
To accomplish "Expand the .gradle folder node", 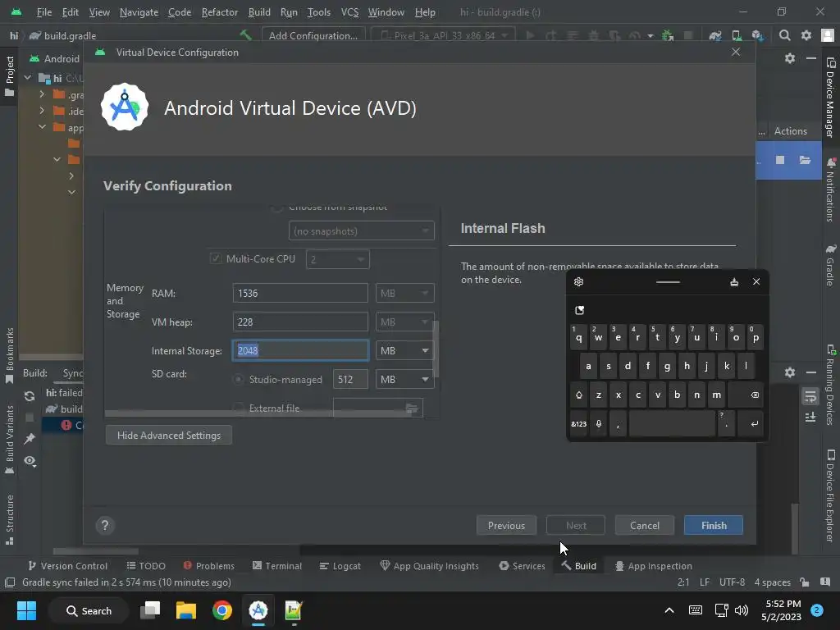I will pyautogui.click(x=42, y=94).
